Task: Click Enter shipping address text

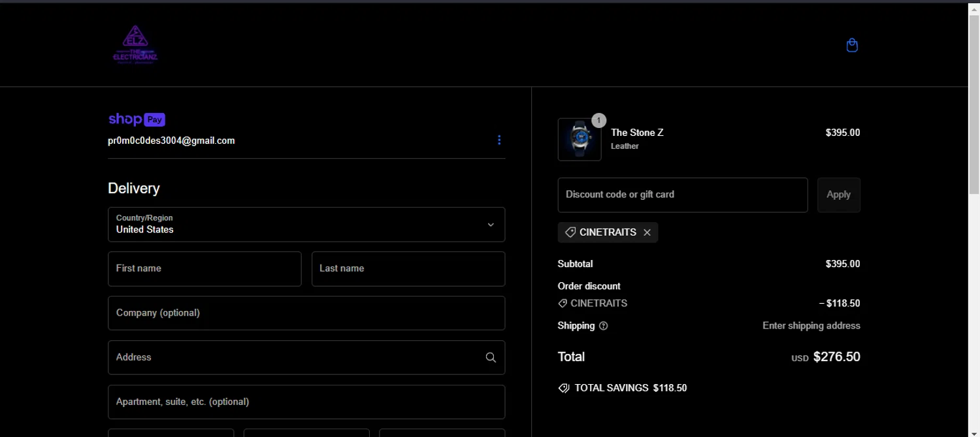Action: pos(811,326)
